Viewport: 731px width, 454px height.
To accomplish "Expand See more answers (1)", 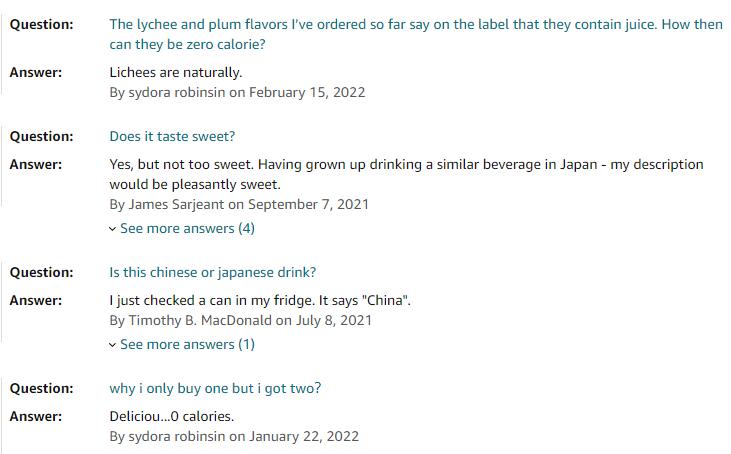I will 187,344.
